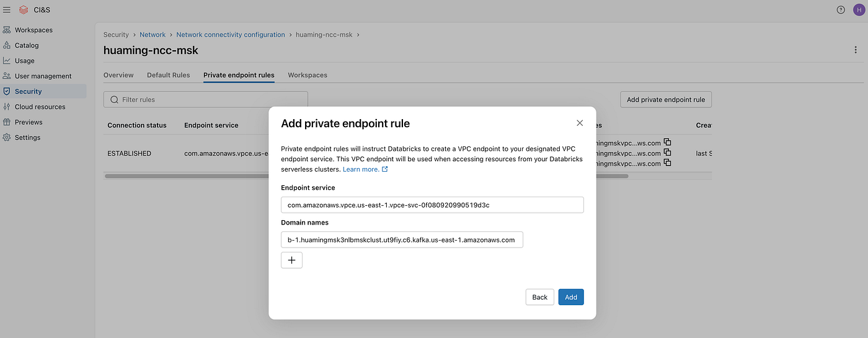Screen dimensions: 868x338
Task: Close the Add private endpoint rule dialog
Action: tap(580, 123)
